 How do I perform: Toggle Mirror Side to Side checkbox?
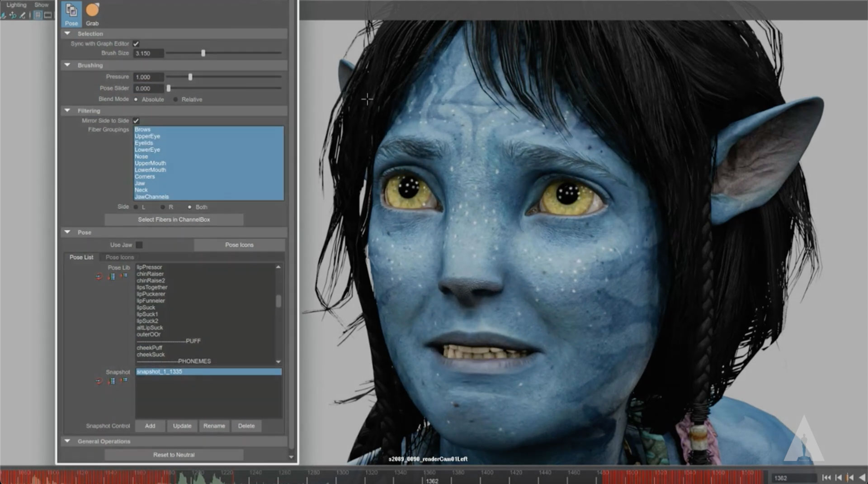(x=136, y=121)
